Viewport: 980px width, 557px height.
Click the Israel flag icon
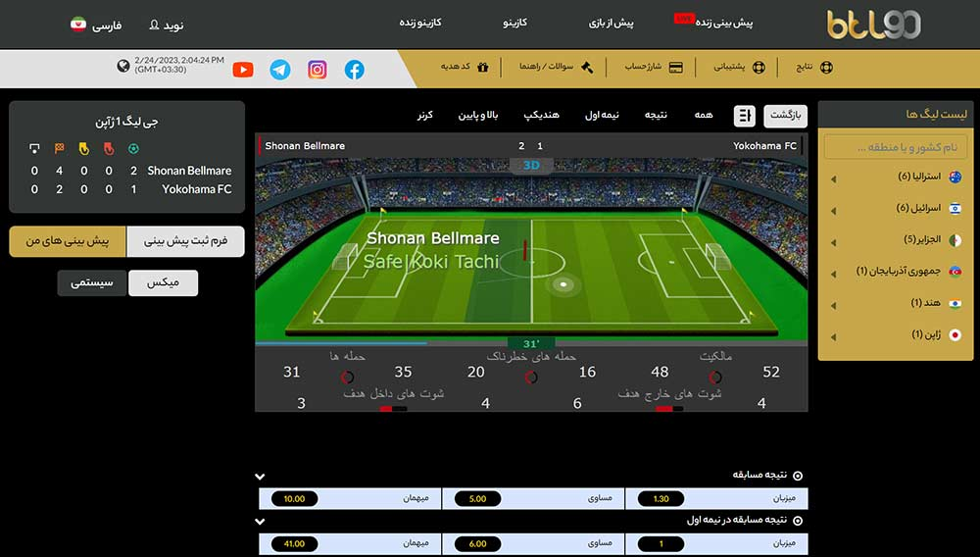point(955,209)
